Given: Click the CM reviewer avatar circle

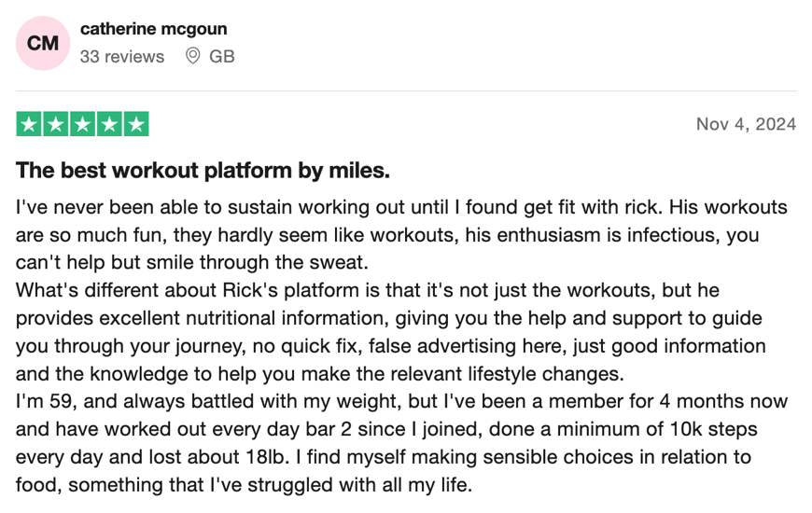Looking at the screenshot, I should [43, 43].
